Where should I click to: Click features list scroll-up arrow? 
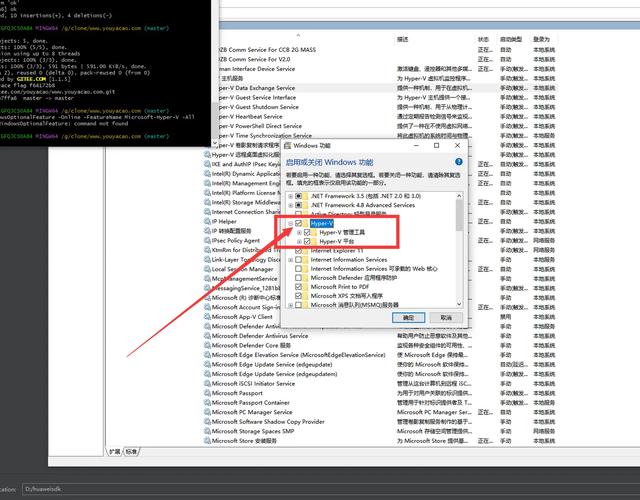coord(459,196)
